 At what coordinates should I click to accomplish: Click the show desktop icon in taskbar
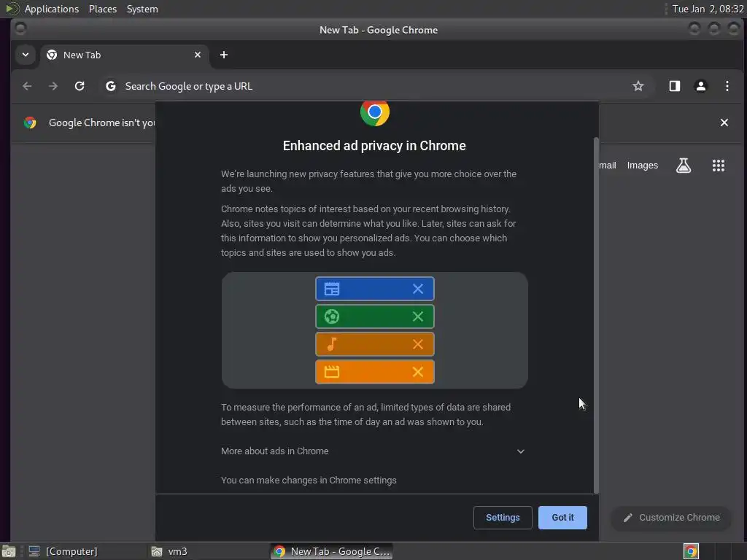tap(8, 551)
